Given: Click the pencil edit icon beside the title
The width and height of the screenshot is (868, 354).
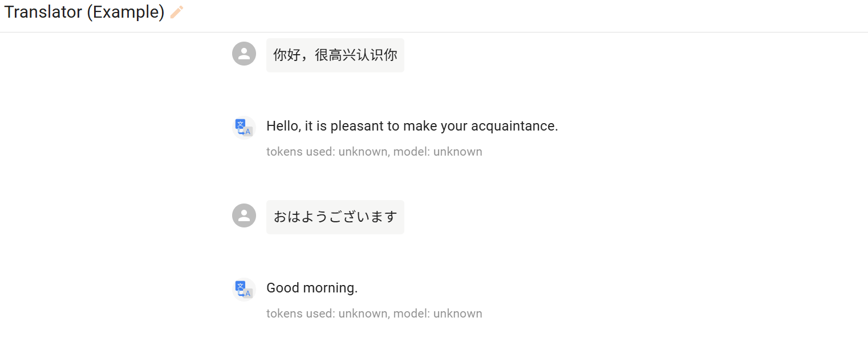Looking at the screenshot, I should (x=177, y=12).
